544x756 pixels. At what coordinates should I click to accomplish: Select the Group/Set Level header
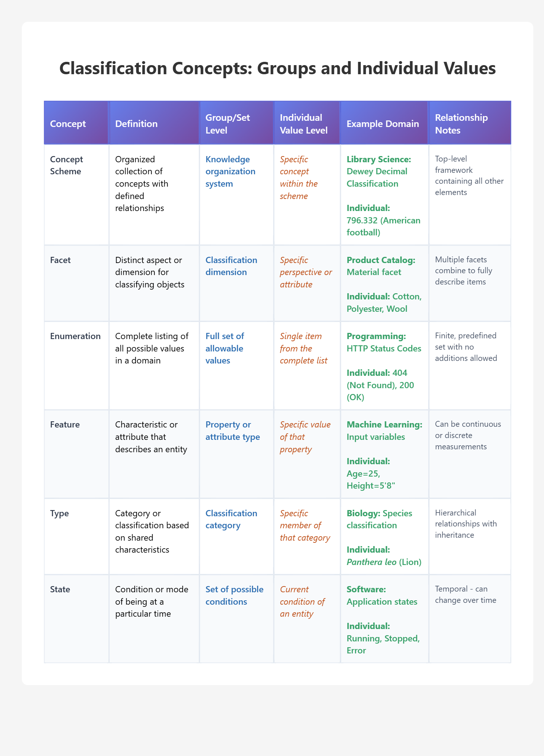pyautogui.click(x=228, y=124)
